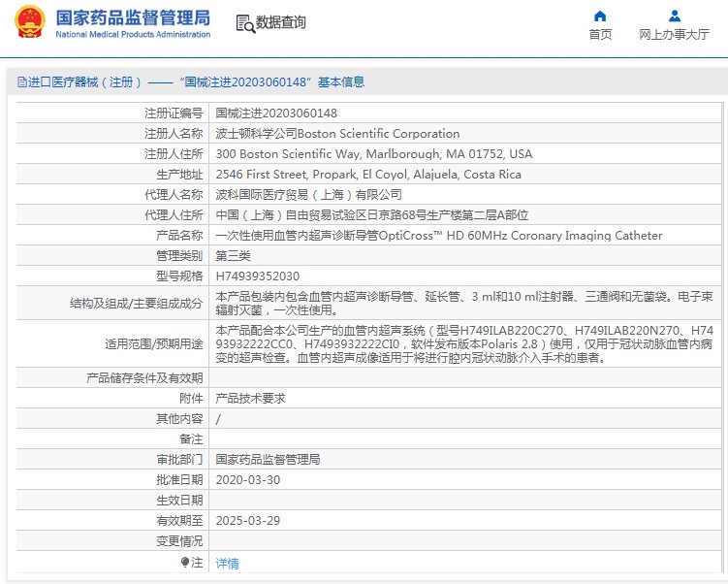Click the 注册人名称 label
Image resolution: width=728 pixels, height=584 pixels.
[x=174, y=133]
